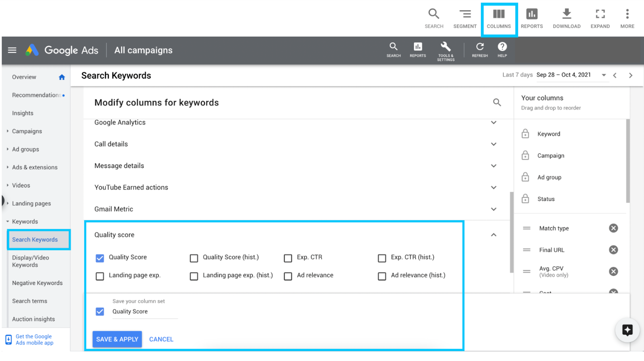The width and height of the screenshot is (644, 361).
Task: Open the hamburger menu beside Google Ads logo
Action: [x=12, y=50]
